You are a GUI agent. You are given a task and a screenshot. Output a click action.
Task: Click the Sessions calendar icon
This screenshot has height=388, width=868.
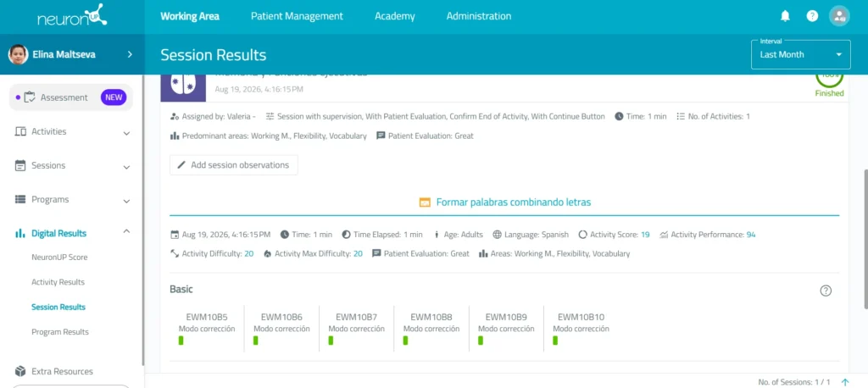click(x=20, y=165)
